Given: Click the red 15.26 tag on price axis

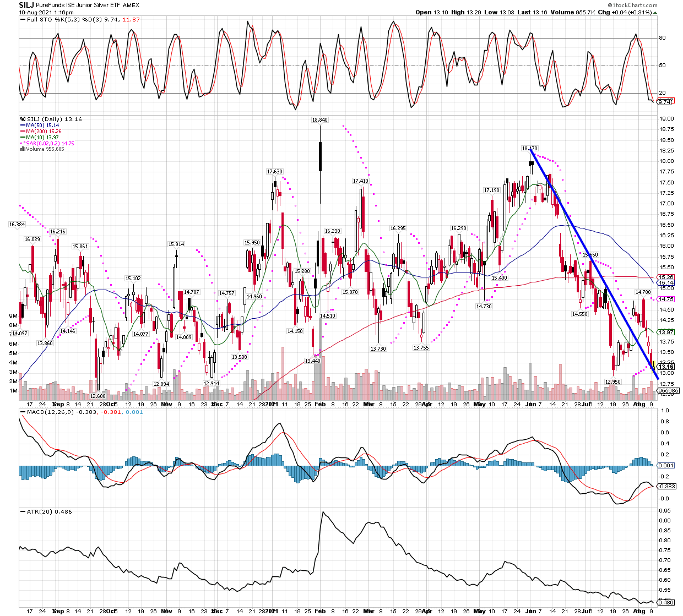Looking at the screenshot, I should 666,277.
